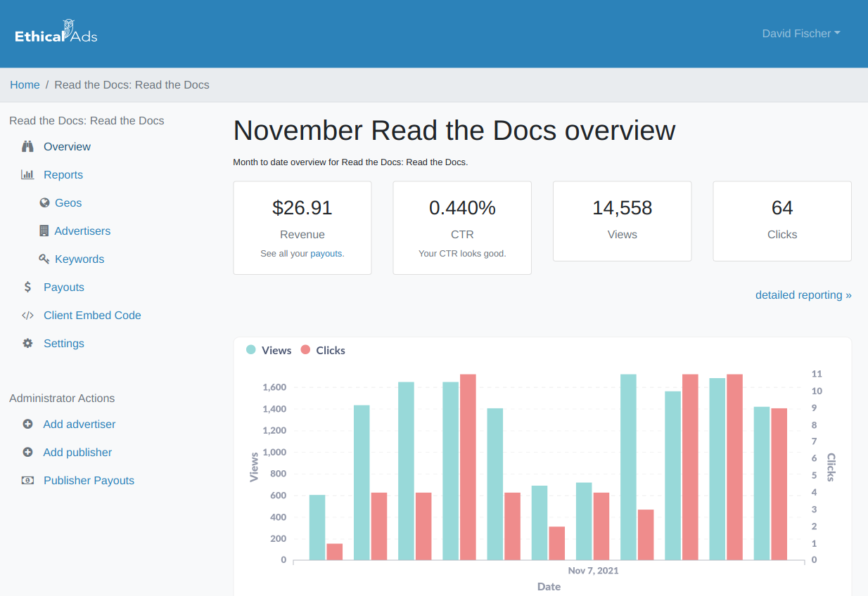The image size is (868, 596).
Task: Click the plus icon beside Add advertiser
Action: (27, 425)
